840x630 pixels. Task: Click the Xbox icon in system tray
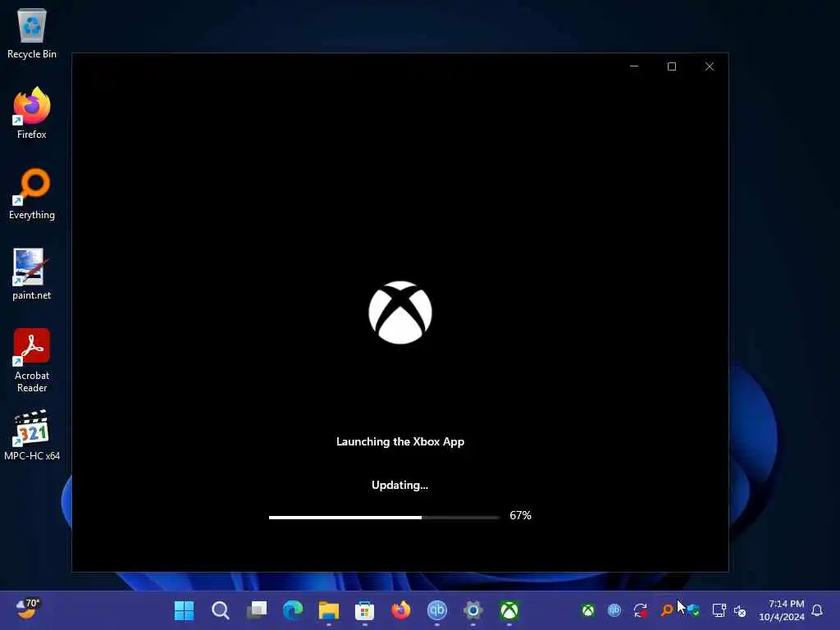click(588, 610)
